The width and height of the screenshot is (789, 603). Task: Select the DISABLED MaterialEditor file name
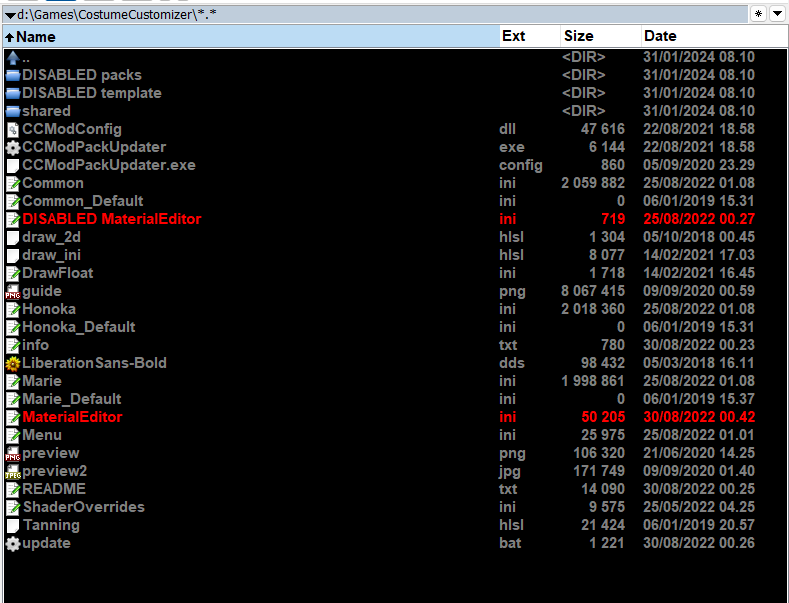pos(112,219)
